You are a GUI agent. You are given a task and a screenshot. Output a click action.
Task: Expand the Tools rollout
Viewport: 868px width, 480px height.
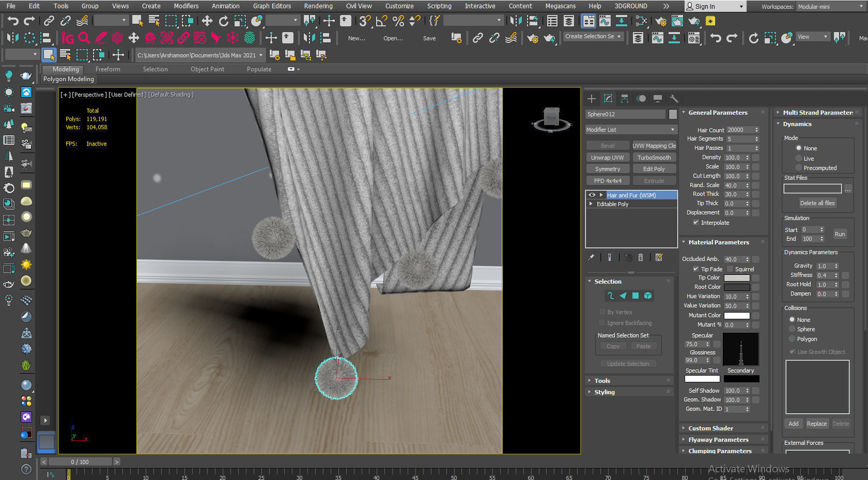629,381
